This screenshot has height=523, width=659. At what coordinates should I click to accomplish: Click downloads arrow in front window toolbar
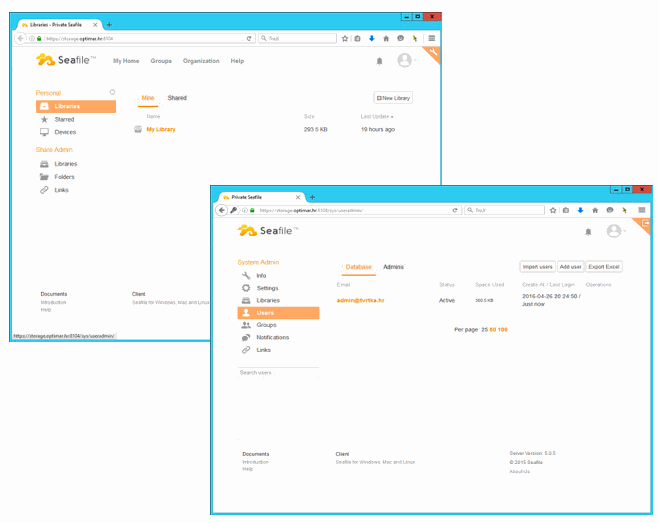[x=580, y=210]
